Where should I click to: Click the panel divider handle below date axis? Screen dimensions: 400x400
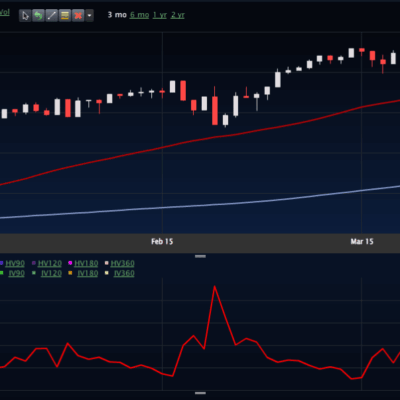(x=200, y=256)
